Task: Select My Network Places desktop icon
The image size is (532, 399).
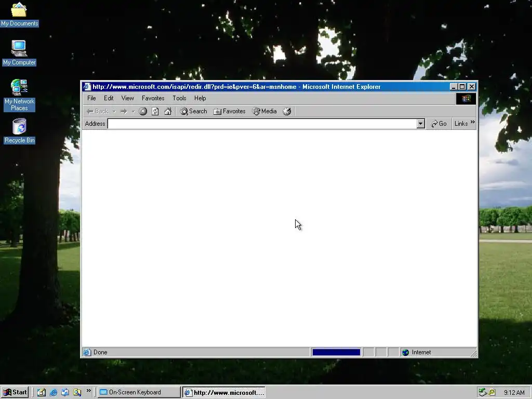Action: (x=19, y=96)
